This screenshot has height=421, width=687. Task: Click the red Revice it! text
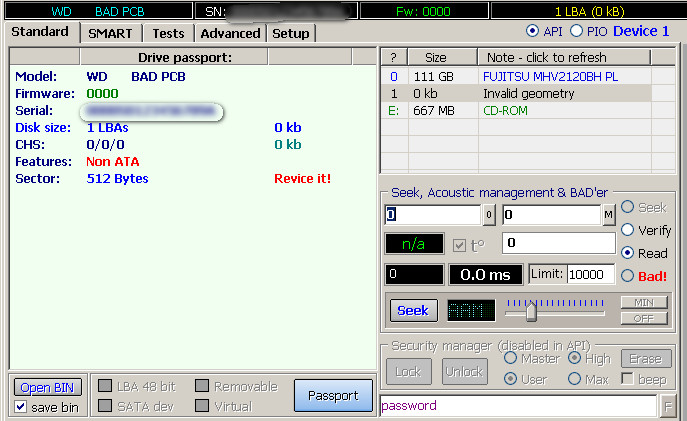click(302, 178)
